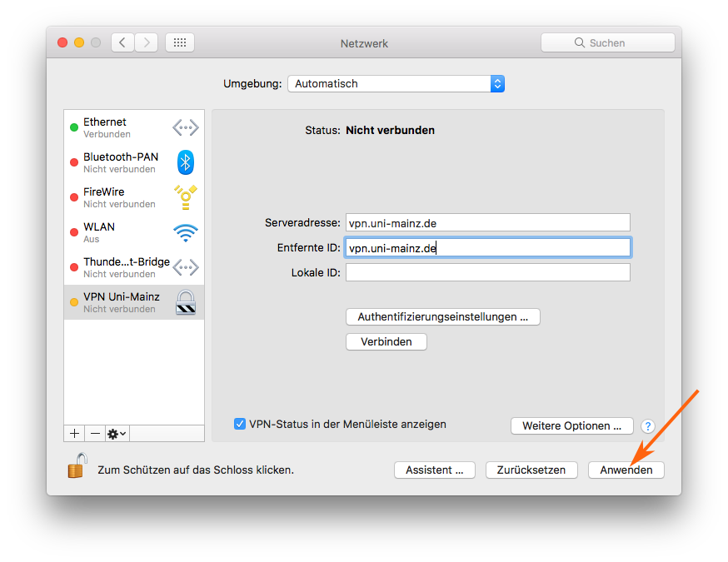
Task: Click the yellow VPN status dot
Action: click(74, 302)
